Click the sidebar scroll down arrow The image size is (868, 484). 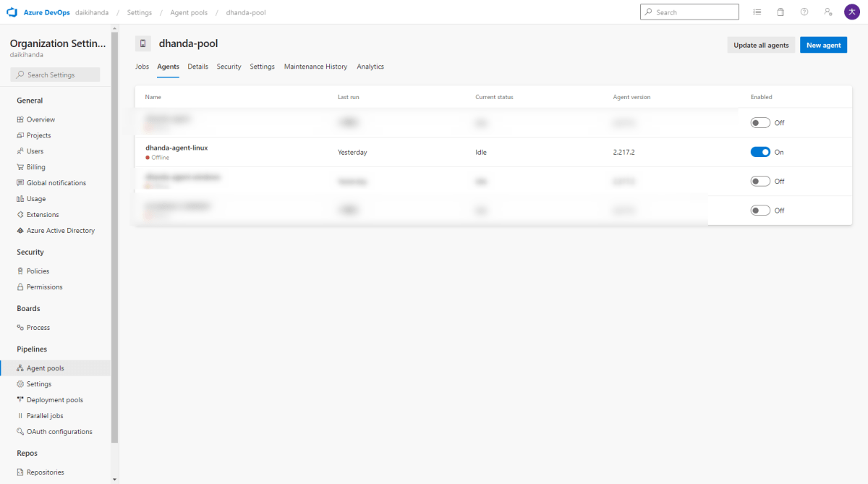(x=115, y=479)
